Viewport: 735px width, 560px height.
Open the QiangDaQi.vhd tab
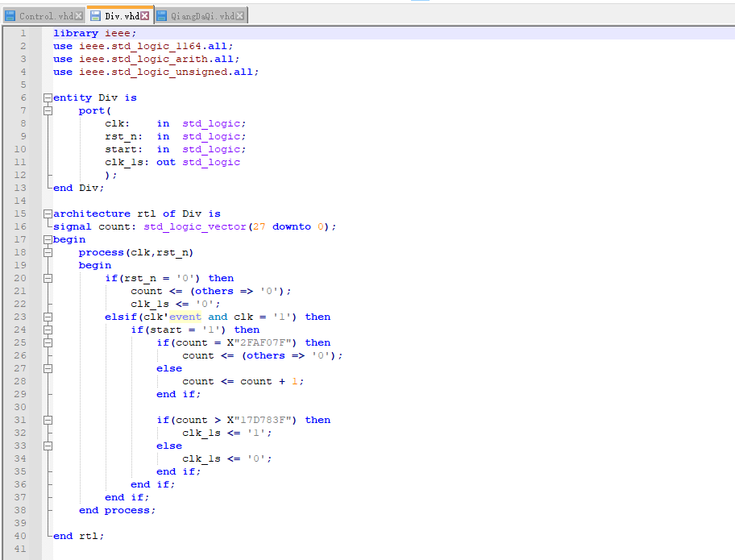click(201, 15)
